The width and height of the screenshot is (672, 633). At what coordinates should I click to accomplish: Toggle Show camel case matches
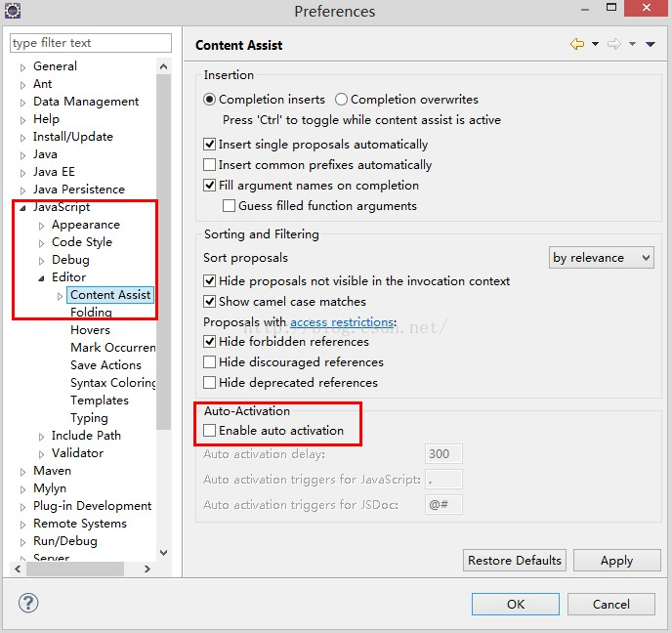209,302
